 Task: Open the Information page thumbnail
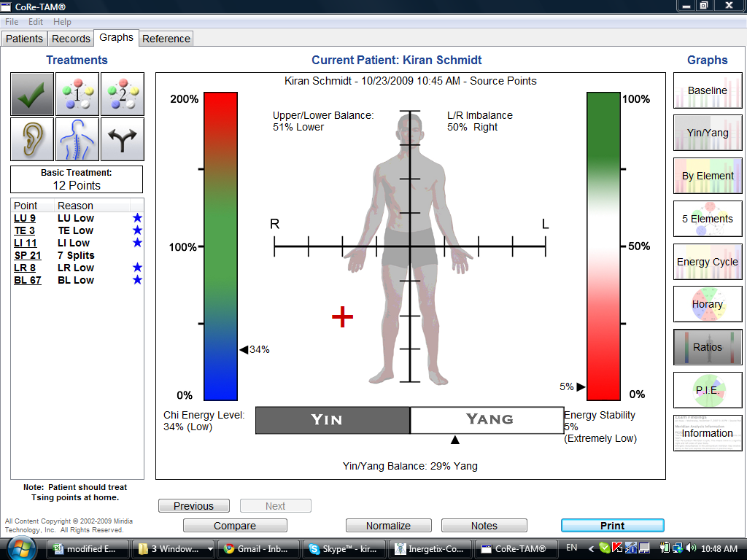(708, 433)
